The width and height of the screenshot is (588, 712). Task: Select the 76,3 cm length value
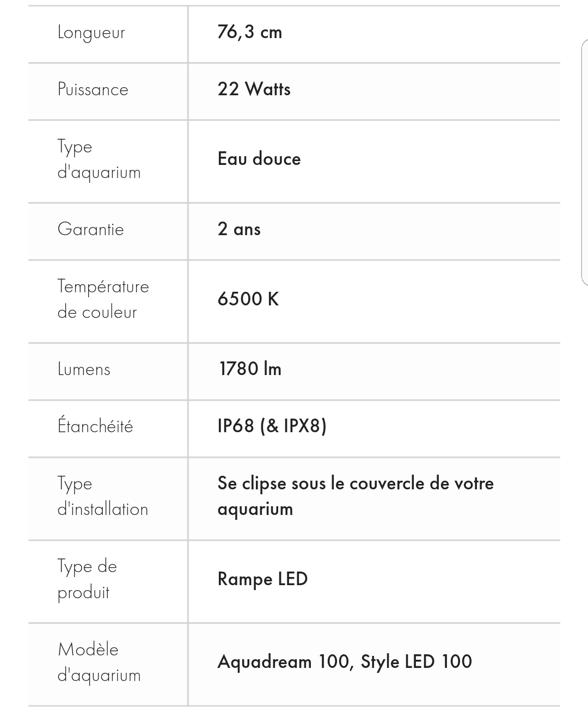(249, 32)
